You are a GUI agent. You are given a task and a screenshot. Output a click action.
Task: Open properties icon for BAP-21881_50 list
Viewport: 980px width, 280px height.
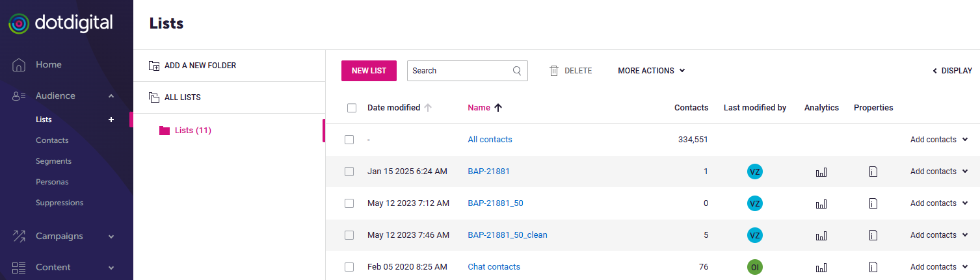873,203
